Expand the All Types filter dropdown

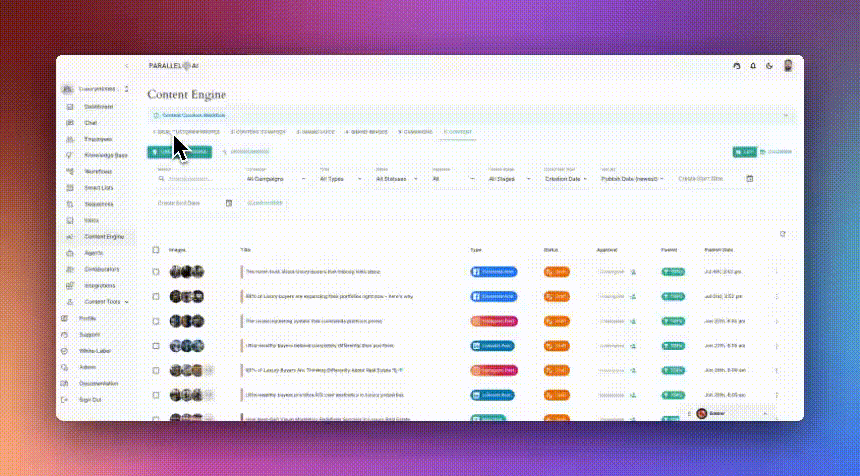pos(340,179)
